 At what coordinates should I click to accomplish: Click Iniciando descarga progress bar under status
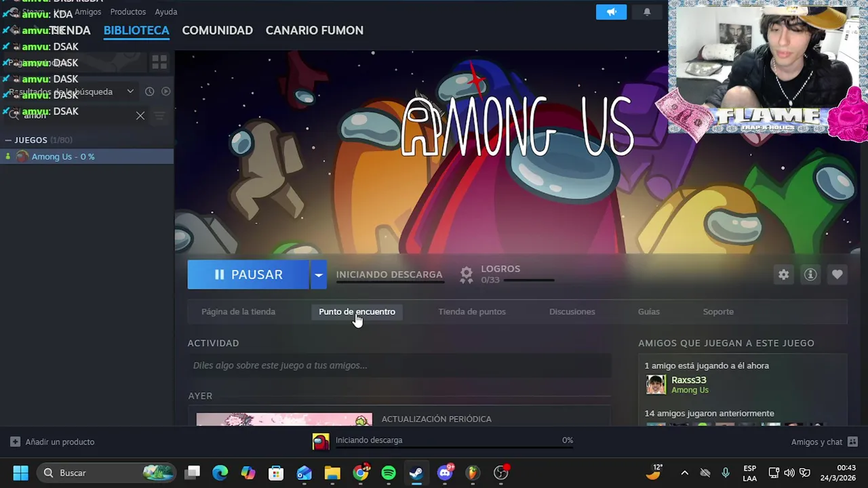390,282
